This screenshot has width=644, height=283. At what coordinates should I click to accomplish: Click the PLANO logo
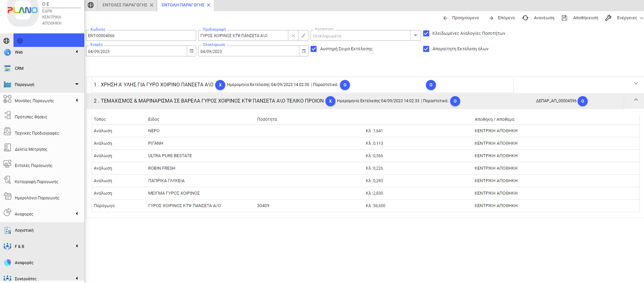point(23,10)
